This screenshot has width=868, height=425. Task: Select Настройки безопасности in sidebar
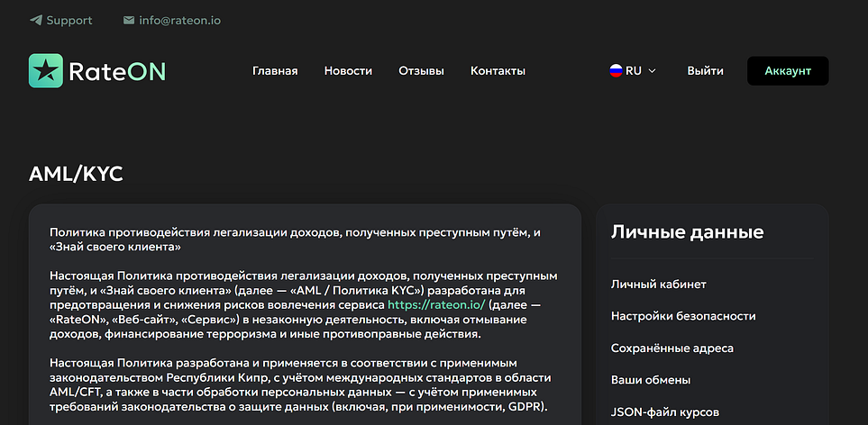click(x=683, y=316)
